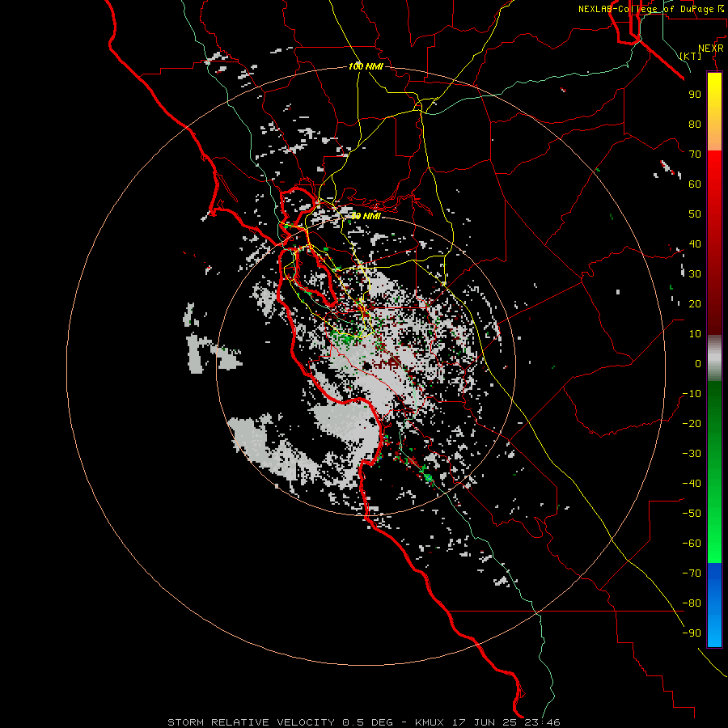Screen dimensions: 728x728
Task: Click the -80 value on velocity scale
Action: pyautogui.click(x=692, y=603)
